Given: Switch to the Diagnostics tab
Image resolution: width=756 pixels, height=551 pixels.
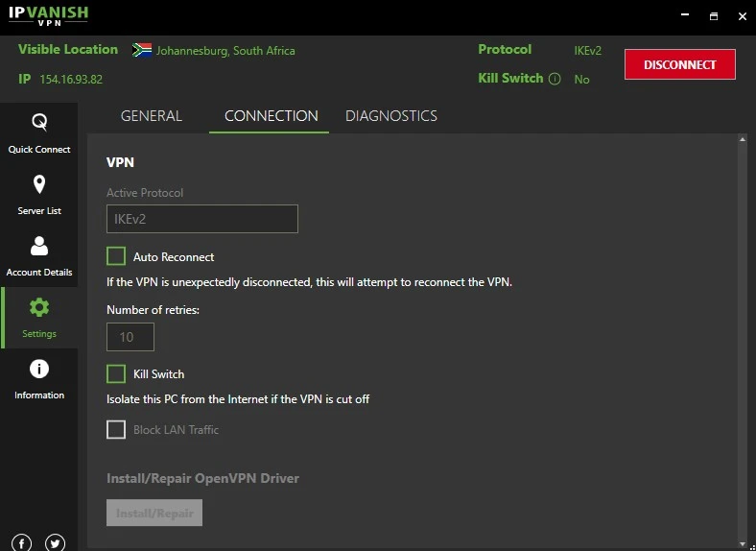Looking at the screenshot, I should click(391, 116).
